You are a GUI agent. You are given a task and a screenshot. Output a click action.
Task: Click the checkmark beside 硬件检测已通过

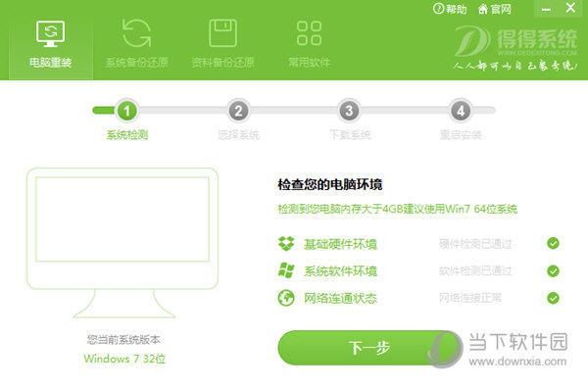[553, 243]
